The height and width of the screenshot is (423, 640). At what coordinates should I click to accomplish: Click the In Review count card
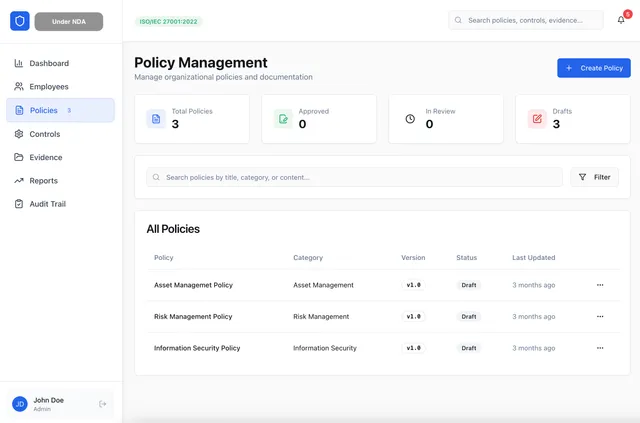point(446,119)
